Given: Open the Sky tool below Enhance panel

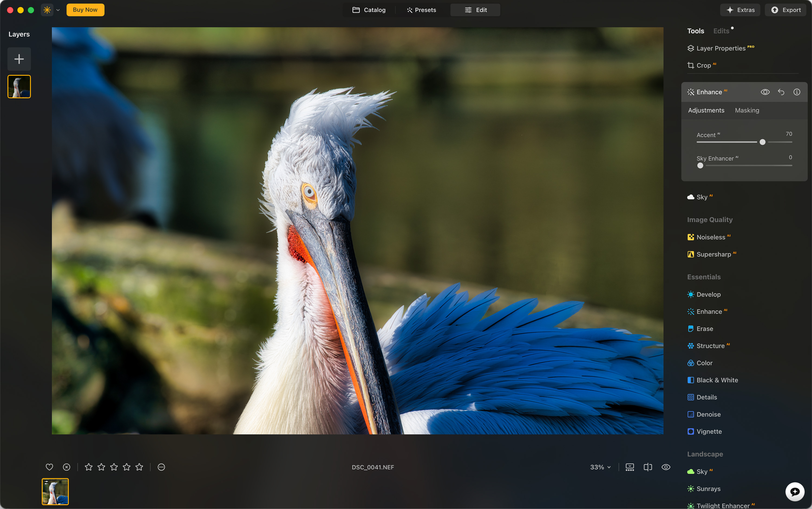Looking at the screenshot, I should (x=700, y=197).
